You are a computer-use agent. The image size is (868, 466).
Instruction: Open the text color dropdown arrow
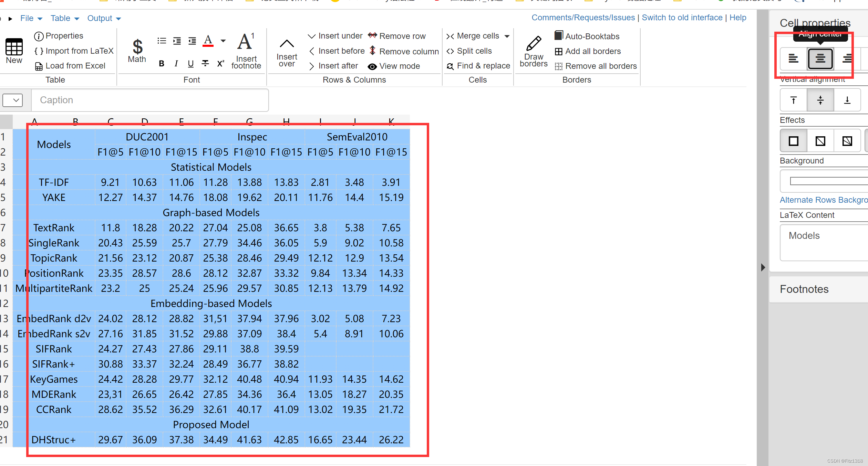[x=223, y=41]
